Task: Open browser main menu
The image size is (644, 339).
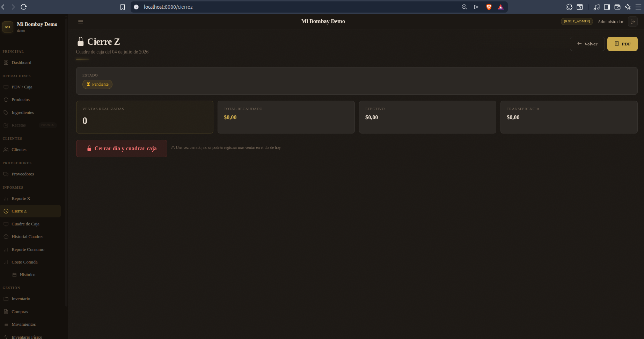Action: (x=638, y=7)
